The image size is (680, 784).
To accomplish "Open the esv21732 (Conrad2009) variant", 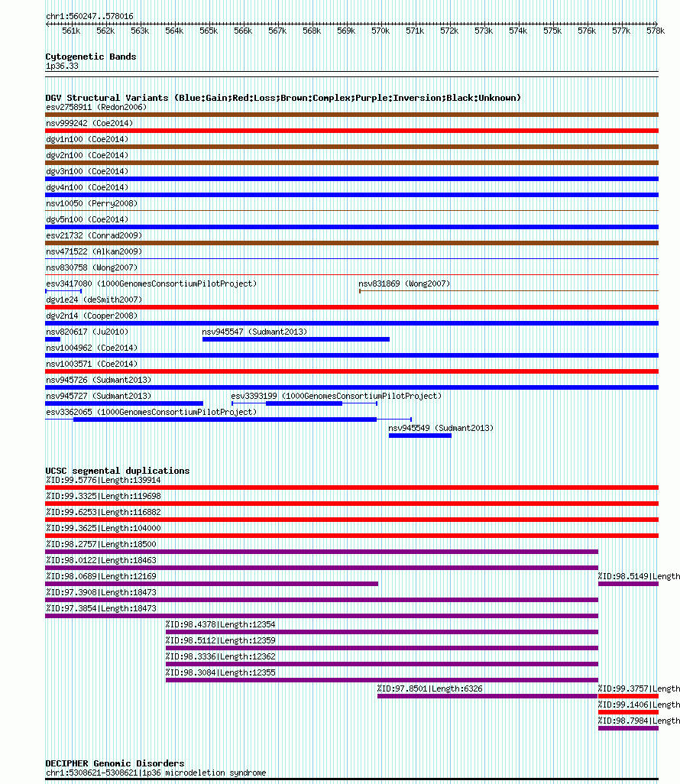I will click(x=352, y=243).
